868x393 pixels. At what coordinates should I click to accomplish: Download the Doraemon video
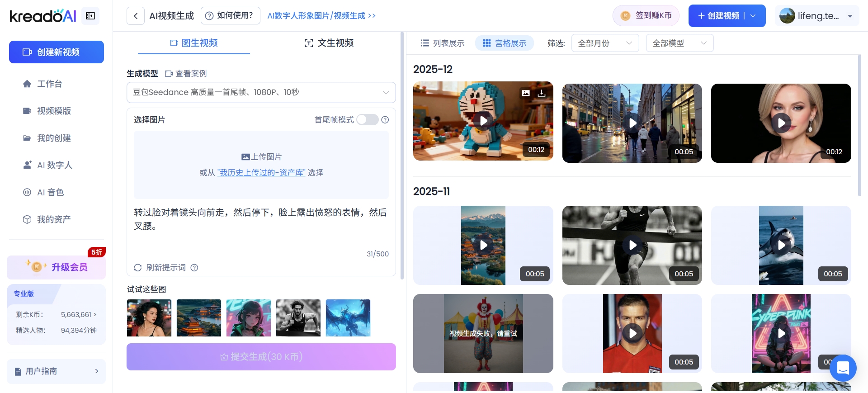(542, 93)
